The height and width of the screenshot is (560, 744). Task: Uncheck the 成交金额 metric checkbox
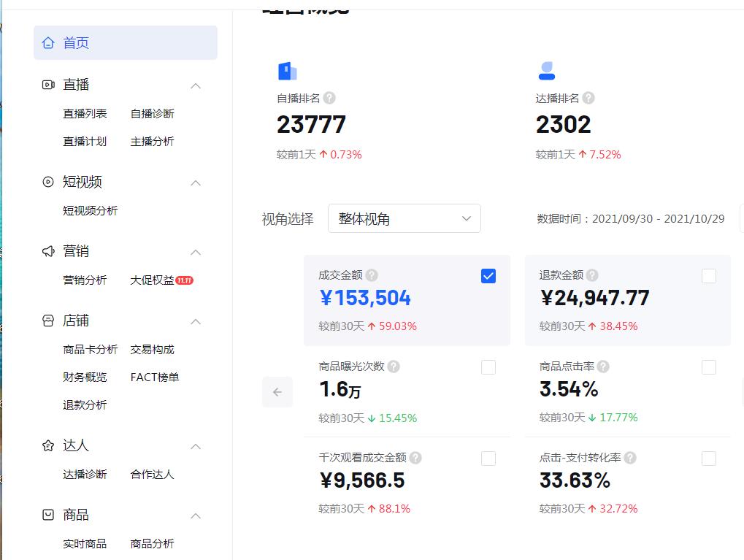488,275
